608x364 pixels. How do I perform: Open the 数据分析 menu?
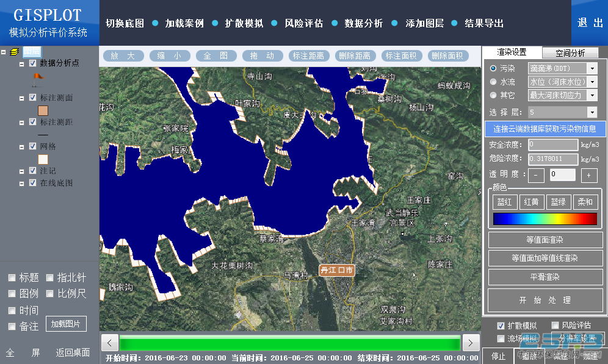point(364,23)
